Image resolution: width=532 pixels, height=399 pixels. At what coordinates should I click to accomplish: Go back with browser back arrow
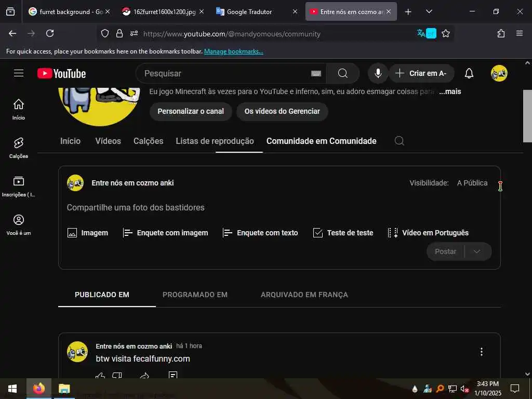pos(12,33)
